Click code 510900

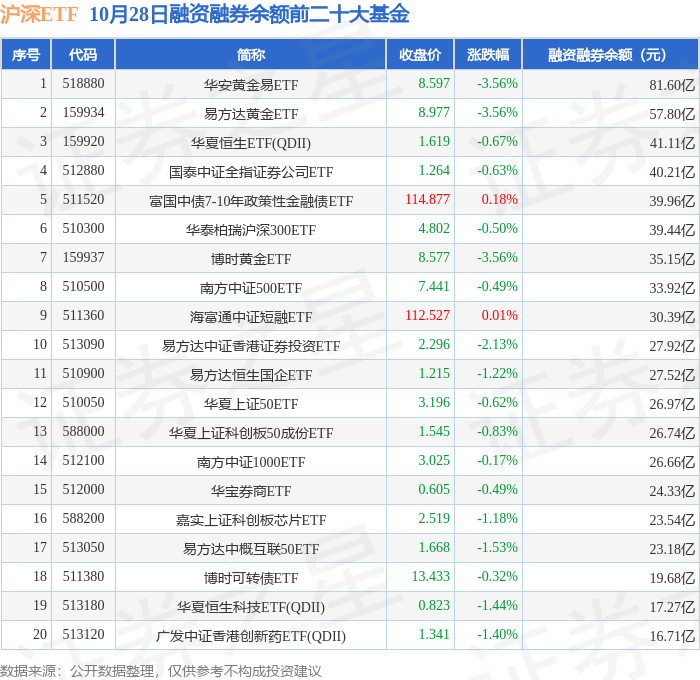(x=83, y=374)
